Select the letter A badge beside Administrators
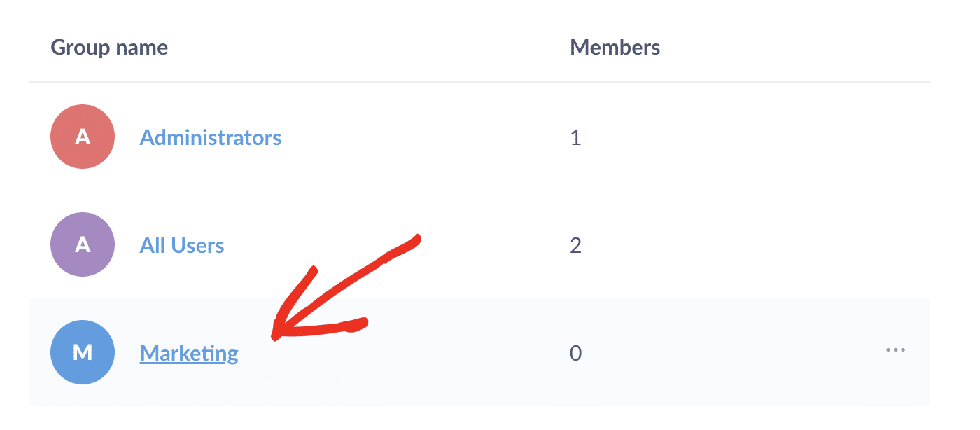The width and height of the screenshot is (980, 430). pyautogui.click(x=83, y=137)
